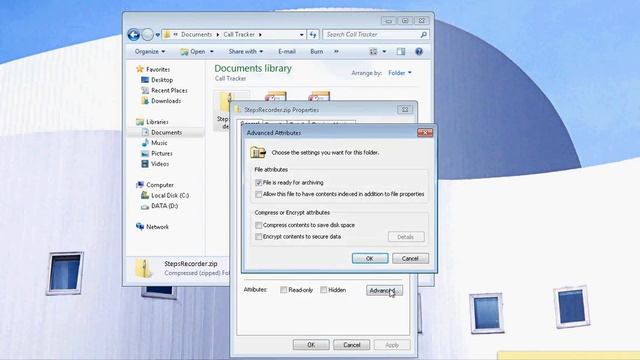Show more toolbar commands chevron
Image resolution: width=640 pixels, height=360 pixels.
(336, 51)
